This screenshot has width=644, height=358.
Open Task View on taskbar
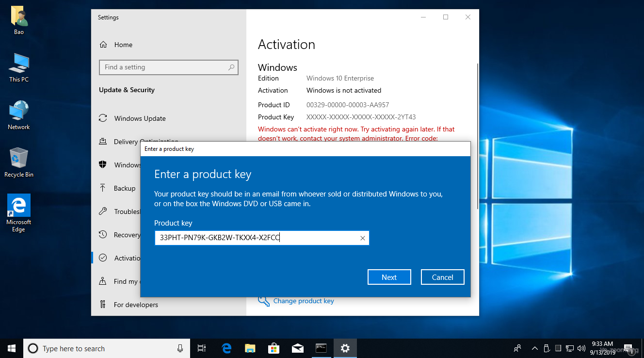tap(202, 348)
